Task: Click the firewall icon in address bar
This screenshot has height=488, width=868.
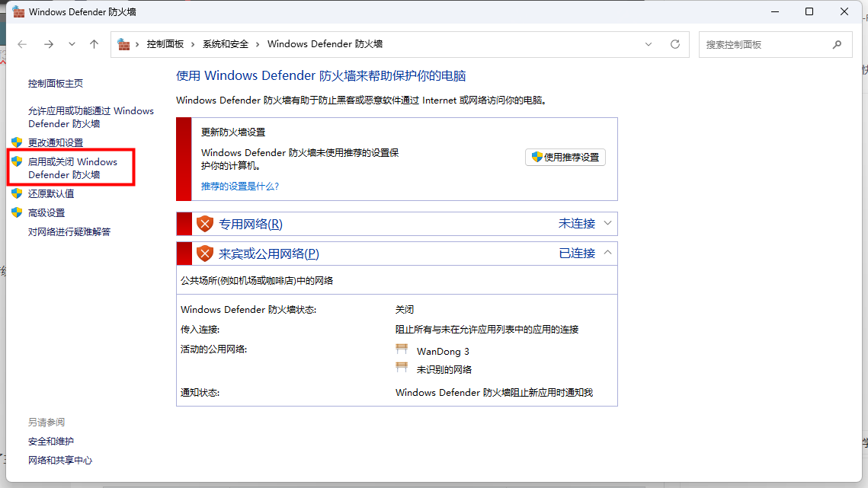Action: [123, 44]
